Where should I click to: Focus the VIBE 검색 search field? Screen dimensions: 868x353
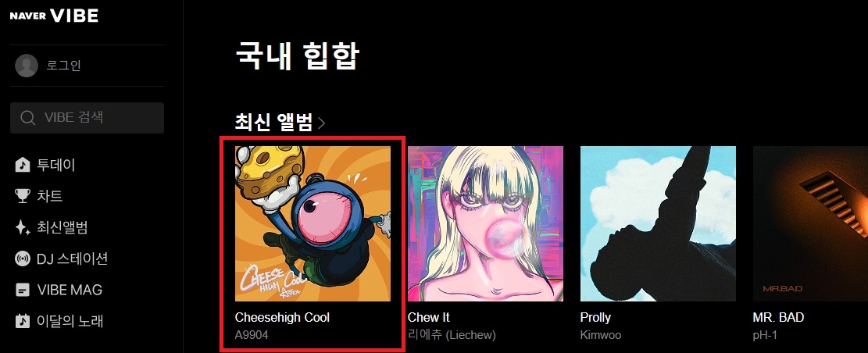[x=87, y=117]
